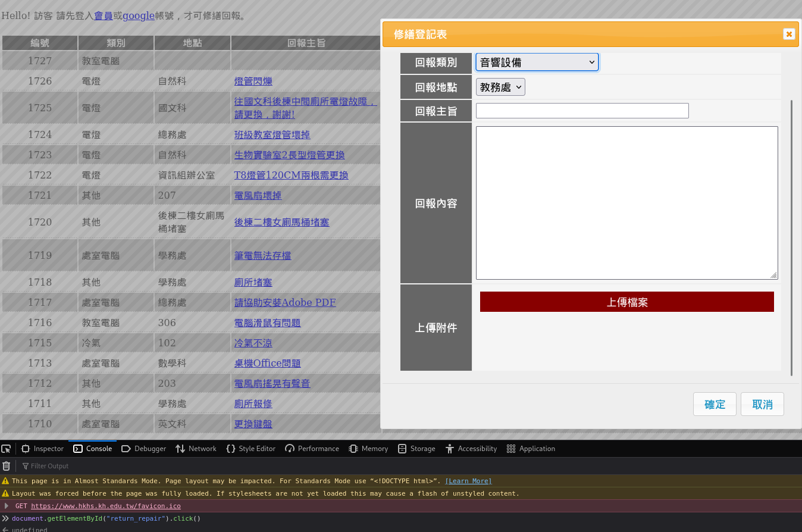Click inside the 回報內容 text area
The height and width of the screenshot is (532, 802).
click(x=627, y=203)
